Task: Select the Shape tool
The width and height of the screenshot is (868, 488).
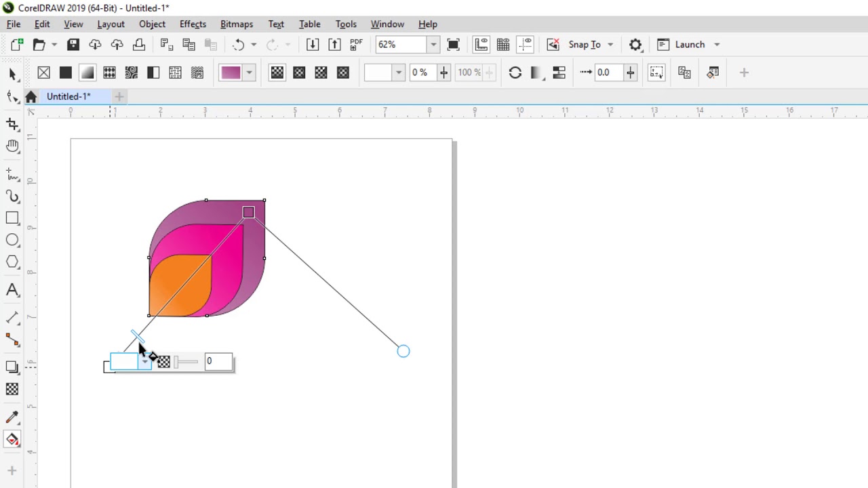Action: 12,96
